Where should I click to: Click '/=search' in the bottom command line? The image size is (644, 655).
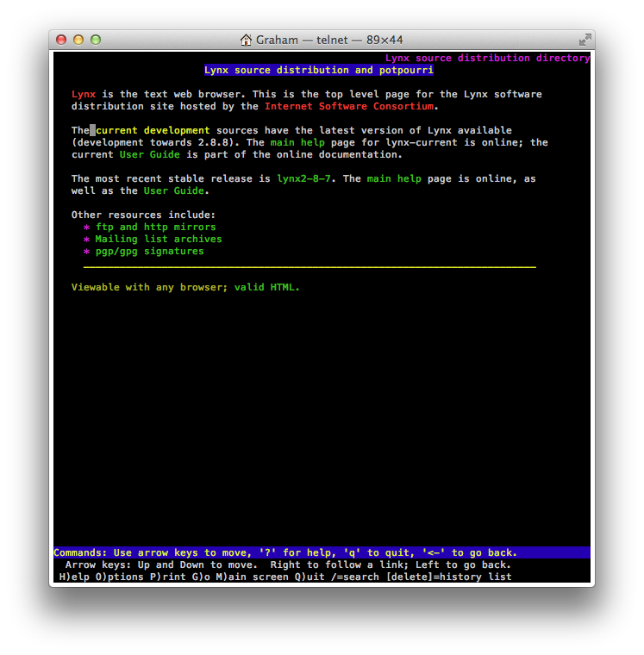click(355, 577)
